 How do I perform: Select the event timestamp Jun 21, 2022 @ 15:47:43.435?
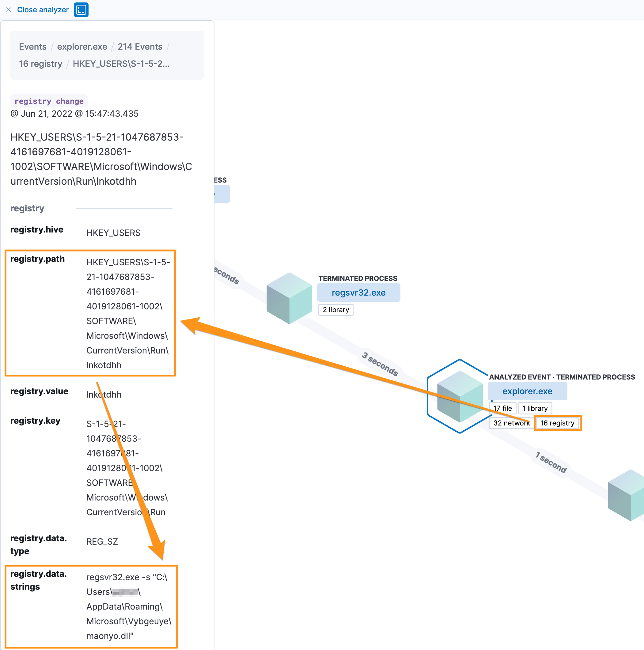point(74,114)
